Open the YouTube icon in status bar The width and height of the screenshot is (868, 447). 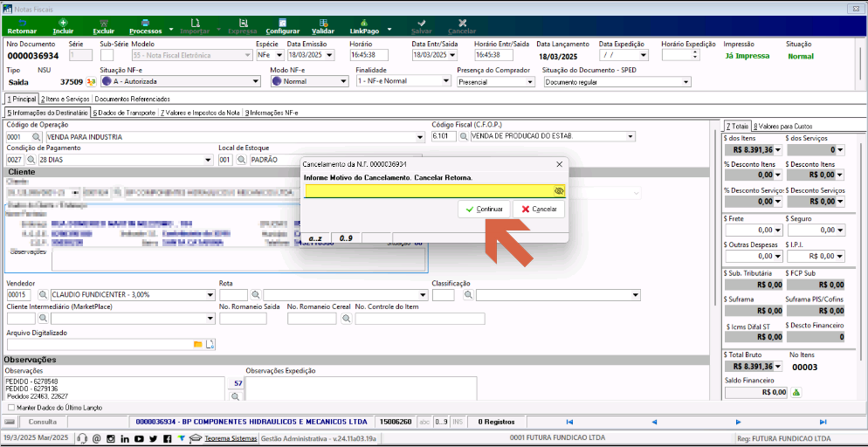[x=139, y=438]
